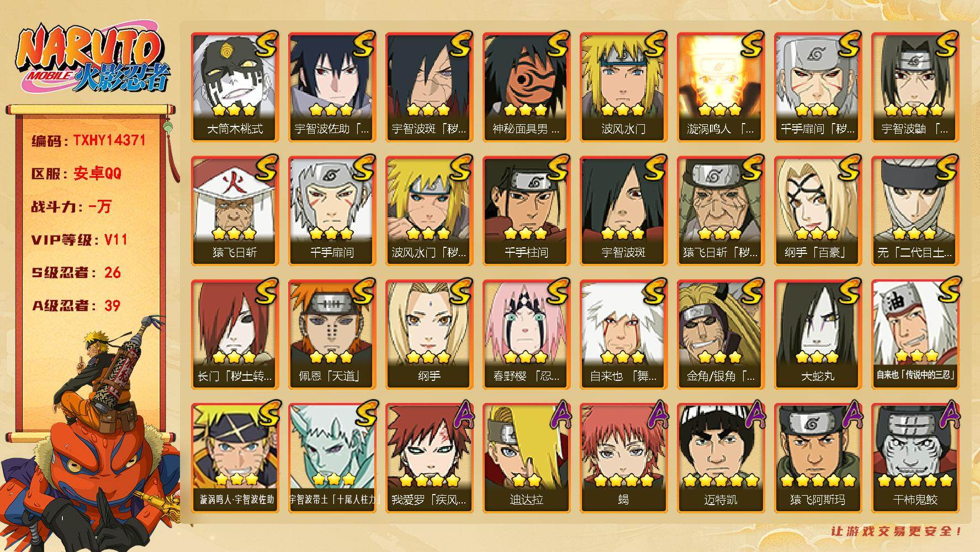The height and width of the screenshot is (552, 980).
Task: Open the 迪达拉 A-rank card
Action: click(x=526, y=458)
